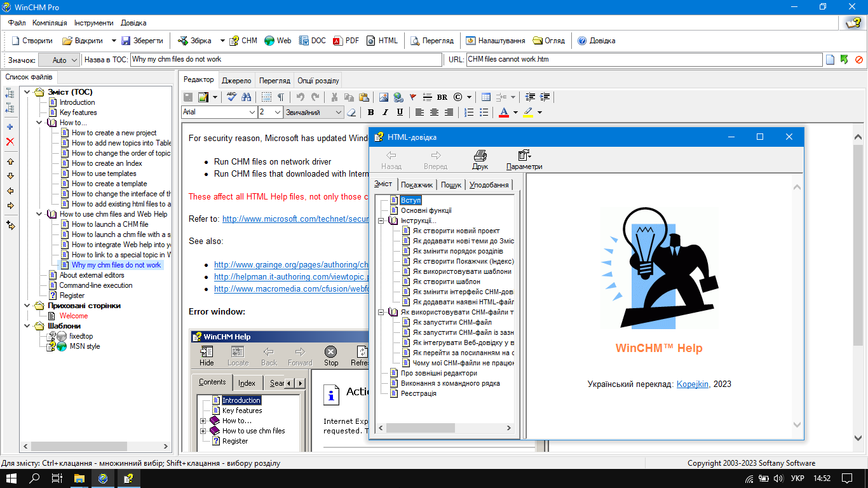This screenshot has height=488, width=868.
Task: Open the Значок Auto dropdown
Action: (59, 60)
